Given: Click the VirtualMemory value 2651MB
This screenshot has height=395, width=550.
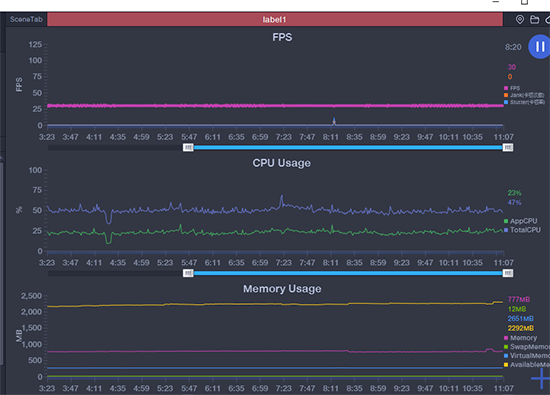Looking at the screenshot, I should coord(521,319).
